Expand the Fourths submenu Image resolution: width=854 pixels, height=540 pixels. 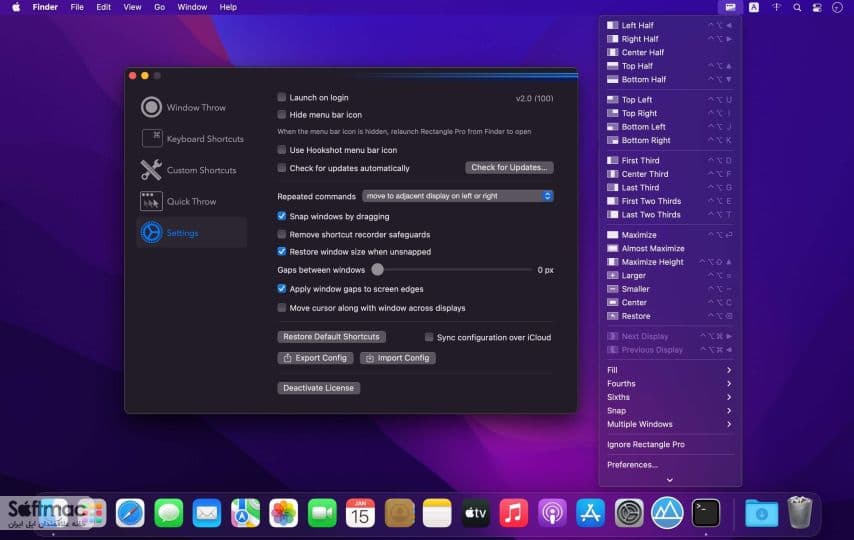(669, 384)
